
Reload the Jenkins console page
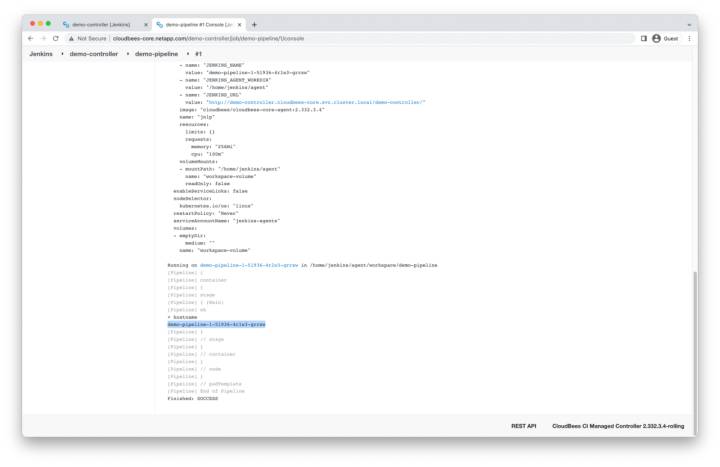[56, 38]
